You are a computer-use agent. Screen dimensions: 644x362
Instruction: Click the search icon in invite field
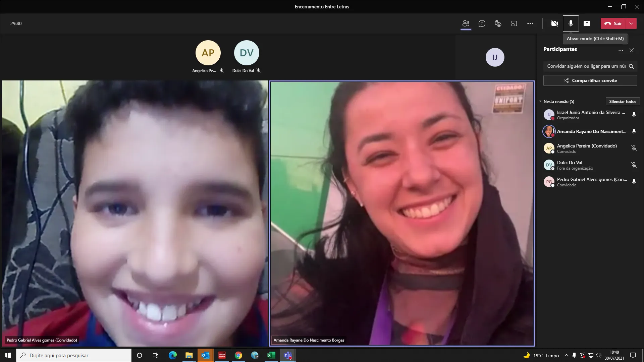pos(631,66)
